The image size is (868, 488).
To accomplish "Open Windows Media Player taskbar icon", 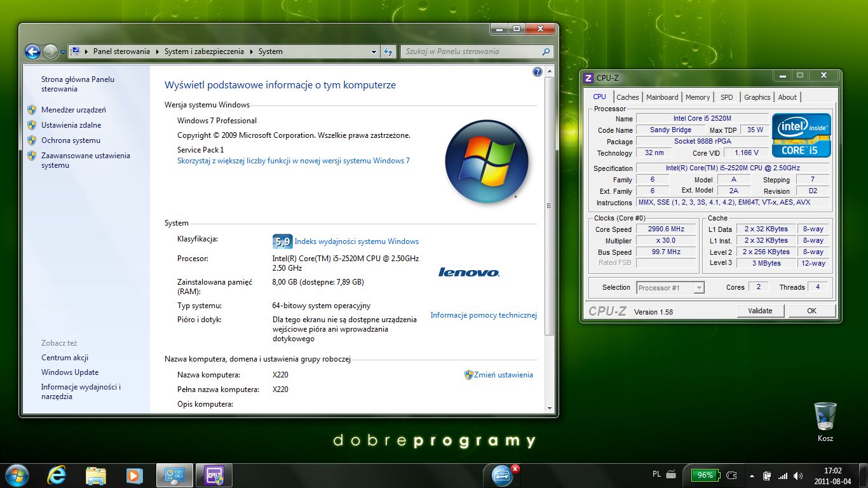I will 134,475.
